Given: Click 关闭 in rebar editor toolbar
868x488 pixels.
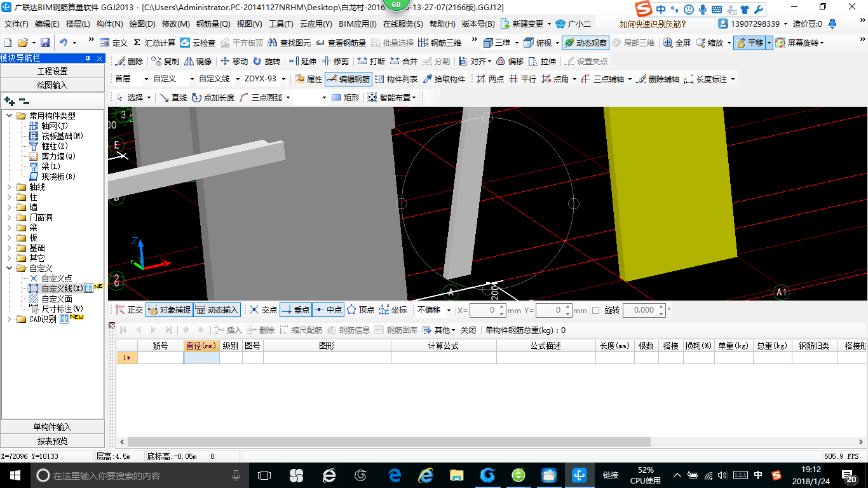Looking at the screenshot, I should click(x=468, y=330).
